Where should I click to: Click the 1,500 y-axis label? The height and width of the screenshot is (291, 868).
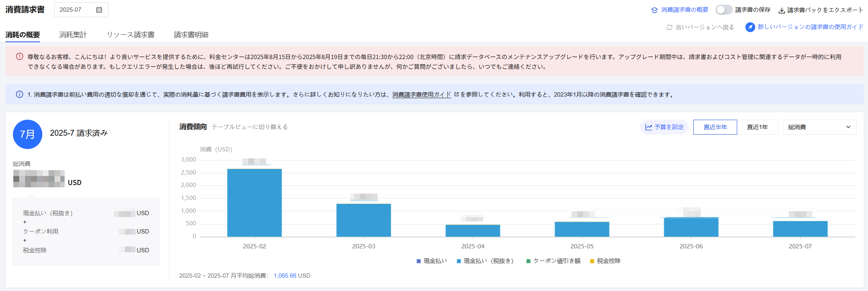[x=188, y=198]
